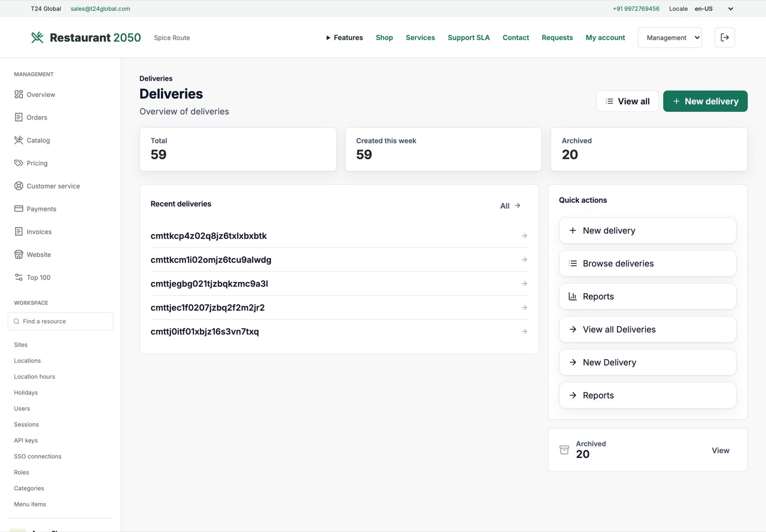Click the Invoices icon in sidebar
The width and height of the screenshot is (766, 532).
pos(19,232)
